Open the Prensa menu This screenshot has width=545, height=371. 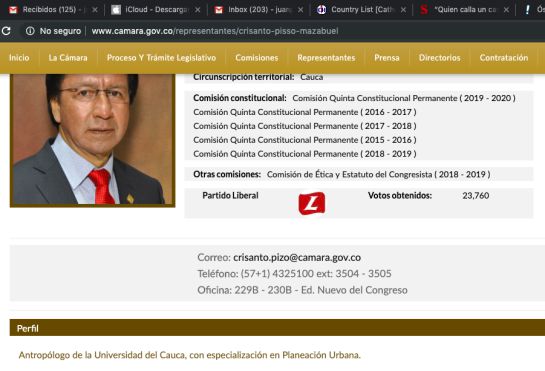[x=387, y=58]
